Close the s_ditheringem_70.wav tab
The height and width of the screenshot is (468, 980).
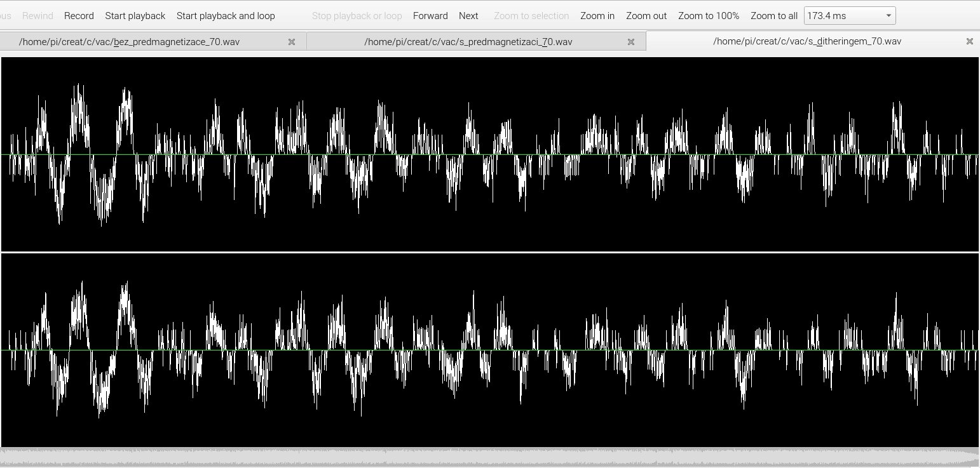(970, 41)
